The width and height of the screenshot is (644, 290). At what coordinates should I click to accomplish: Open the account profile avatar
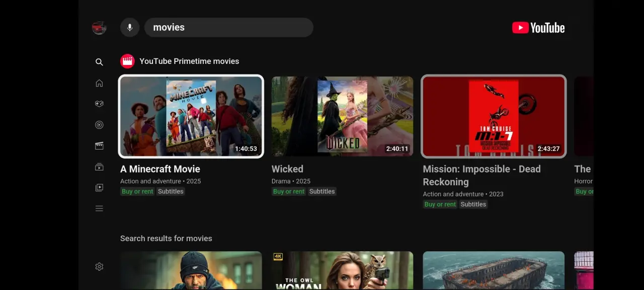click(99, 28)
